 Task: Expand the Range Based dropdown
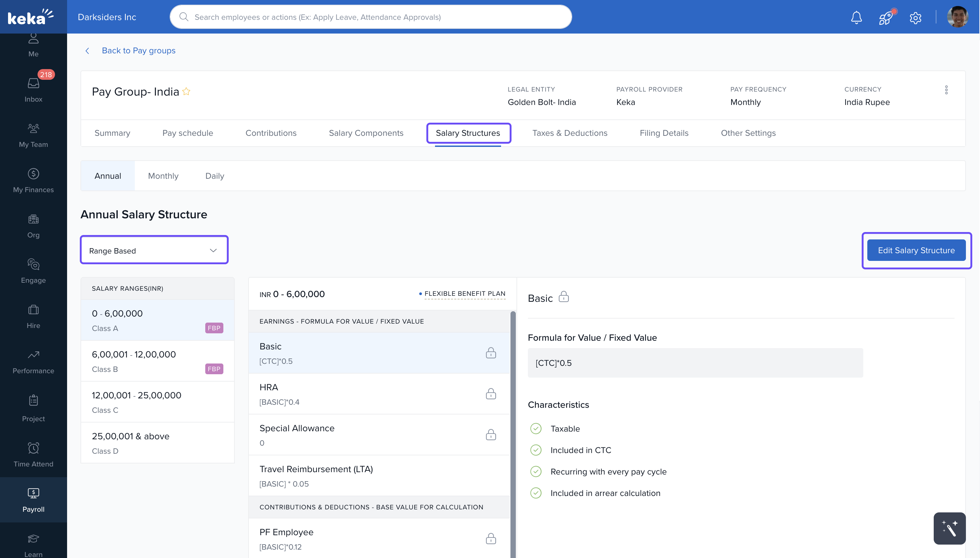[154, 250]
